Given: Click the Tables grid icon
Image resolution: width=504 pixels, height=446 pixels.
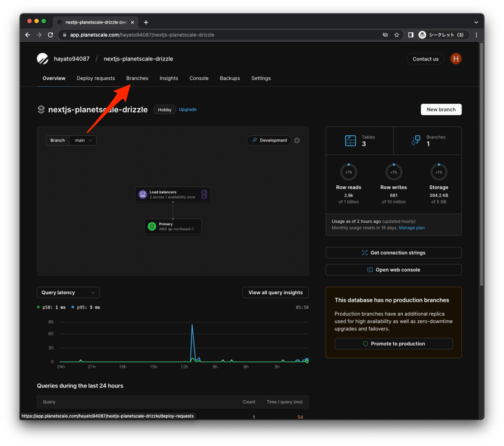Looking at the screenshot, I should (350, 140).
